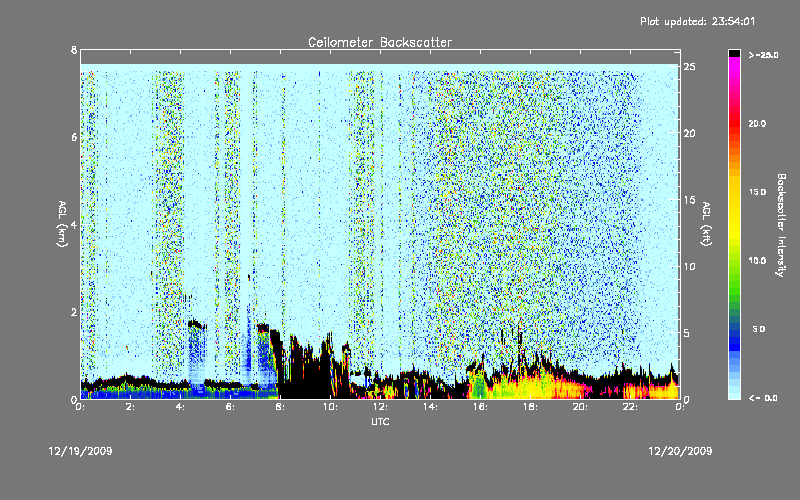Click the 15 tick on kft axis

(x=690, y=200)
